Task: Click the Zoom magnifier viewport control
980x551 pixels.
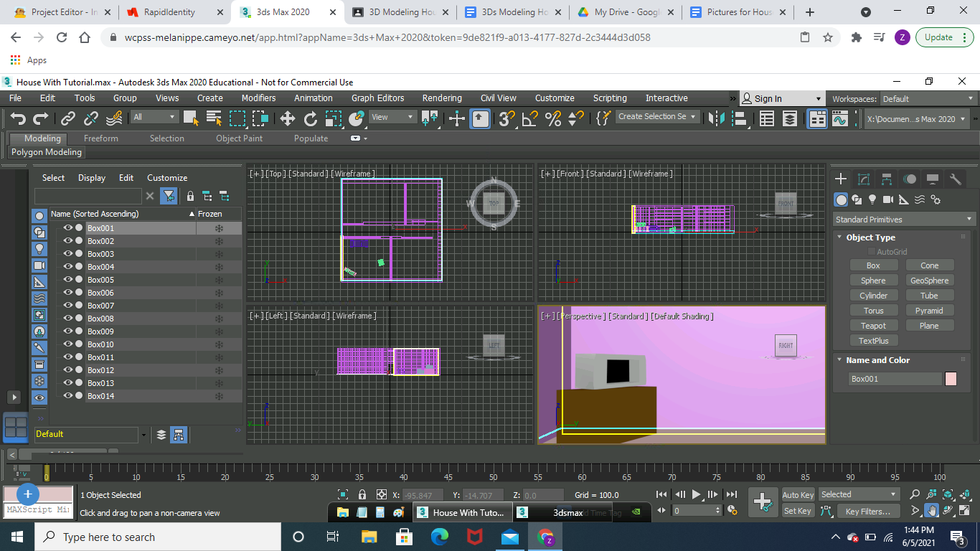Action: coord(915,494)
